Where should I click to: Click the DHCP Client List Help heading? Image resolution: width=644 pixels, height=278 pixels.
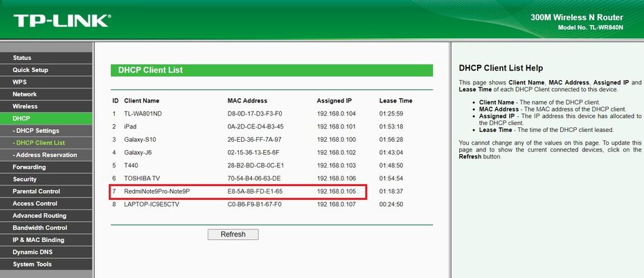pyautogui.click(x=501, y=68)
